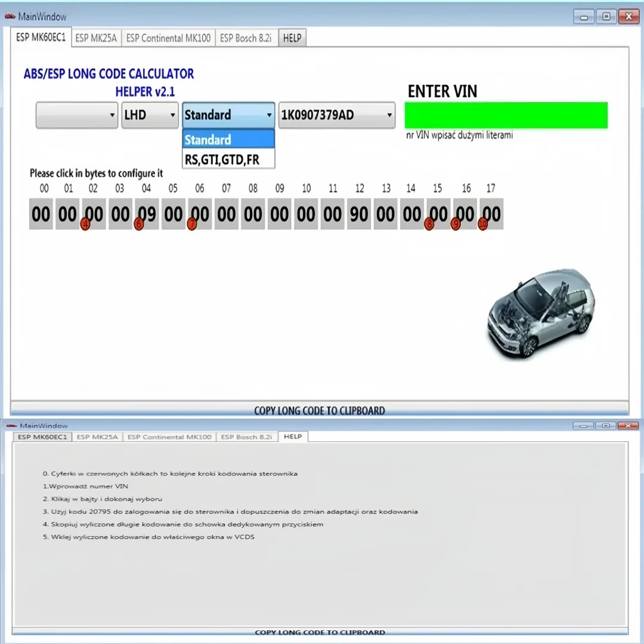Select ESP Bosch 8.2i tab in top window
Screen dimensions: 644x644
click(246, 38)
